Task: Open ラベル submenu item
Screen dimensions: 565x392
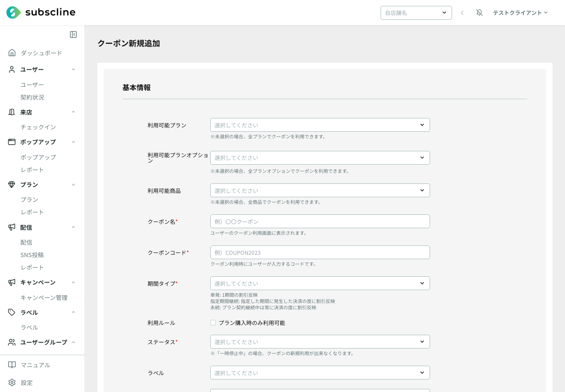Action: click(x=29, y=327)
